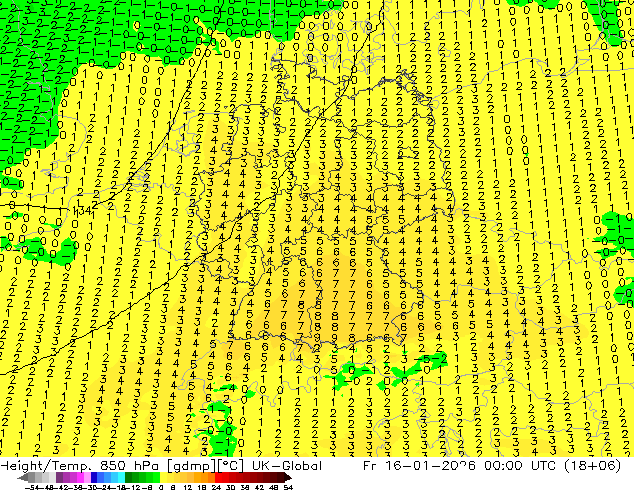
Task: Click the dark blue legend swatch
Action: click(94, 477)
